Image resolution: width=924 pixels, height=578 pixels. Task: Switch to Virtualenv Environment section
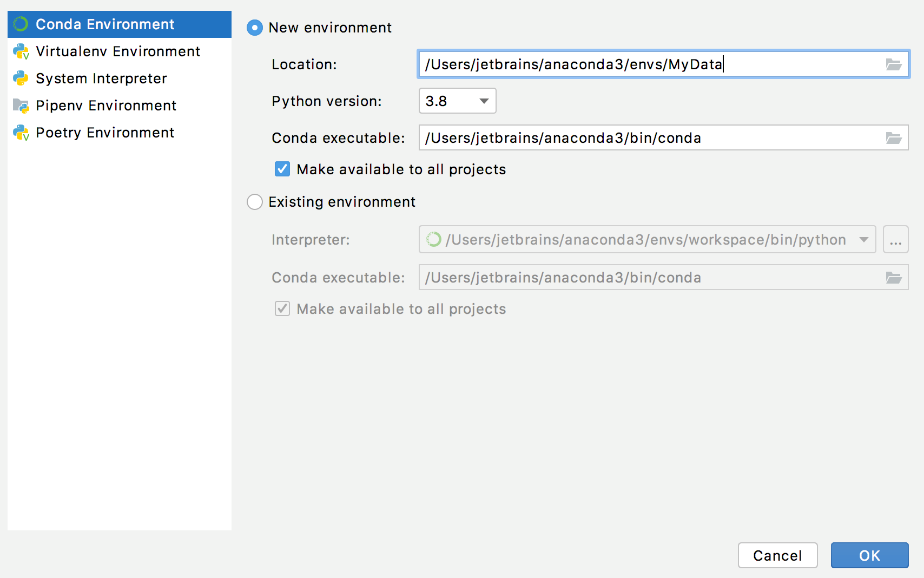point(117,51)
